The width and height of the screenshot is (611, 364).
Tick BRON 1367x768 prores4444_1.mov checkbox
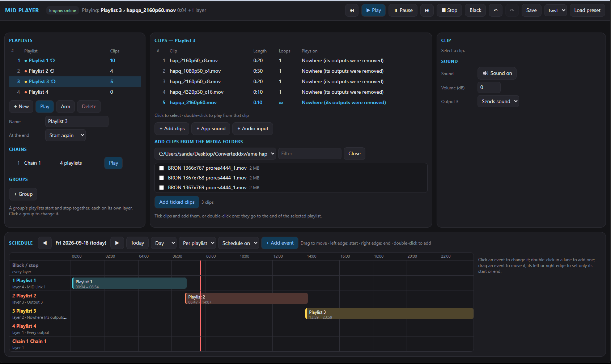(x=162, y=178)
